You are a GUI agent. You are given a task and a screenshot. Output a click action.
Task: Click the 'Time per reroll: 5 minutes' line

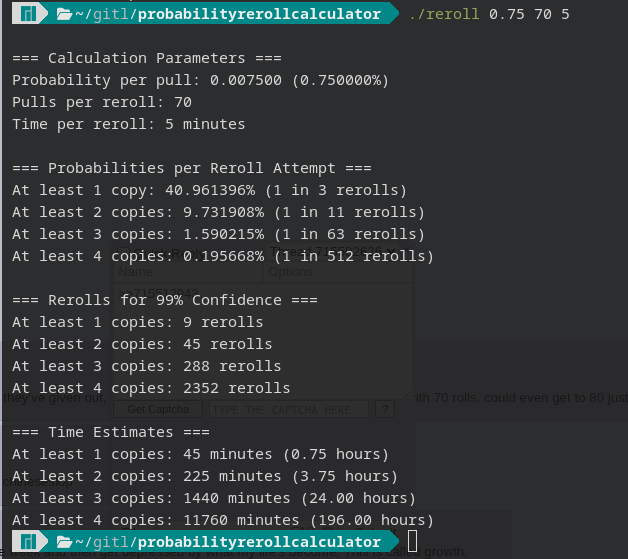(x=129, y=125)
